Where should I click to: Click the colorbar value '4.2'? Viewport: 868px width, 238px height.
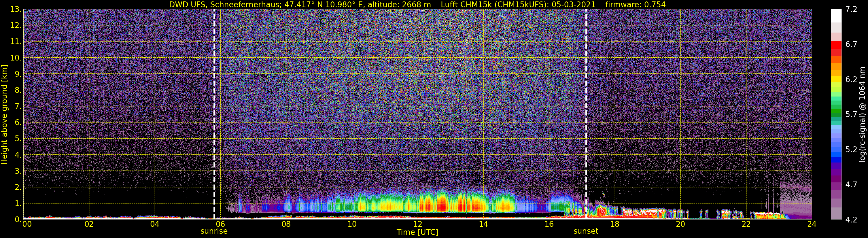click(x=851, y=220)
